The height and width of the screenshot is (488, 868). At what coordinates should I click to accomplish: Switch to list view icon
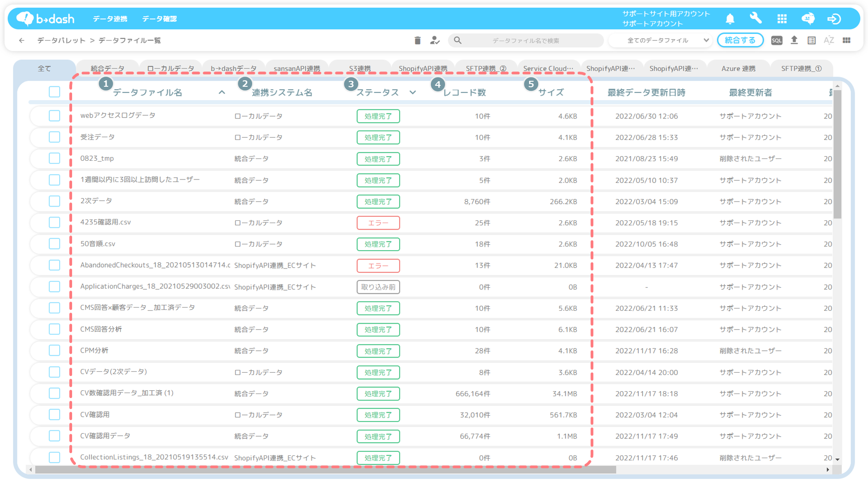(x=812, y=40)
